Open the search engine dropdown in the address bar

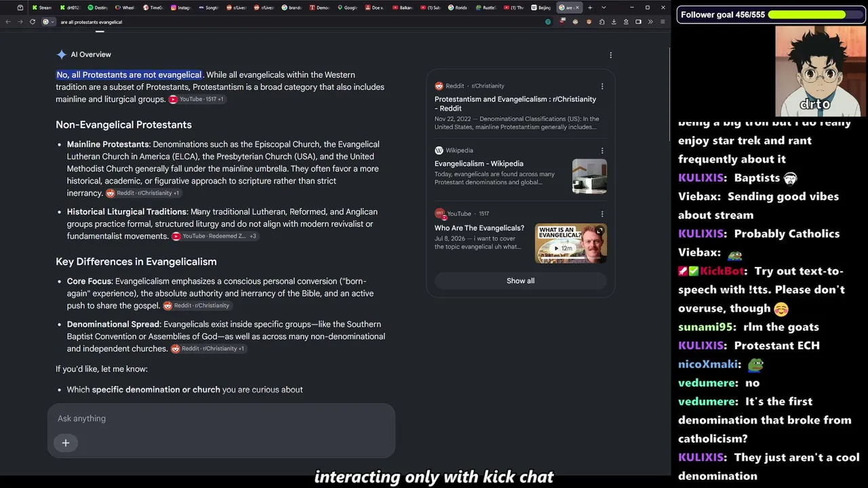pos(48,22)
